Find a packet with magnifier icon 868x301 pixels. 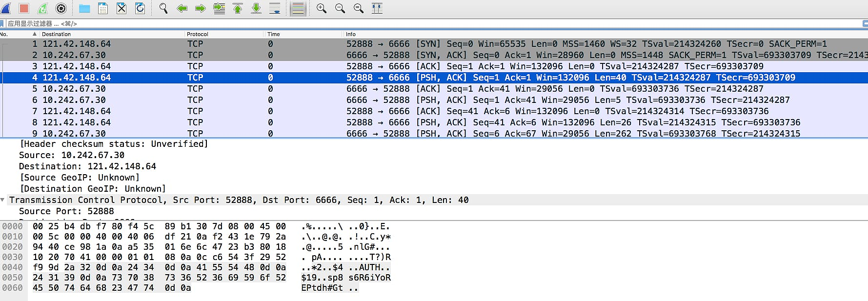163,8
